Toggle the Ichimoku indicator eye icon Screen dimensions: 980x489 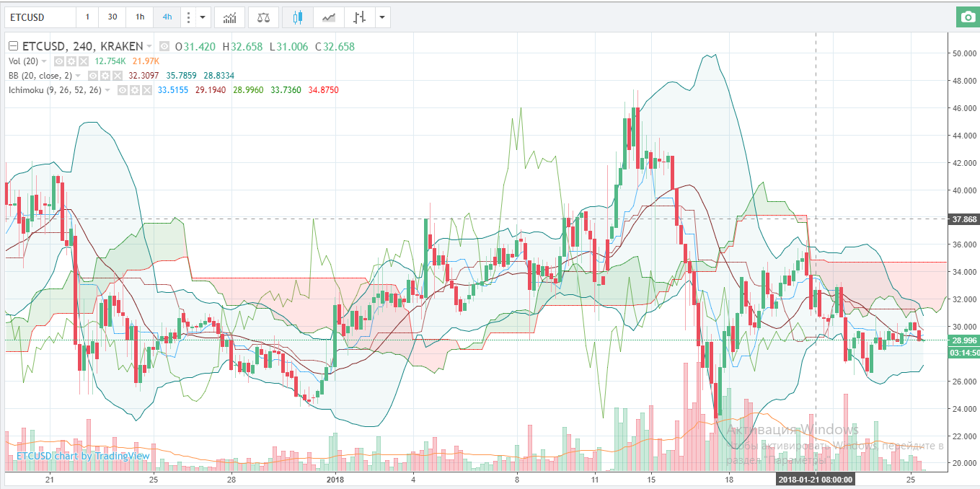(x=123, y=90)
